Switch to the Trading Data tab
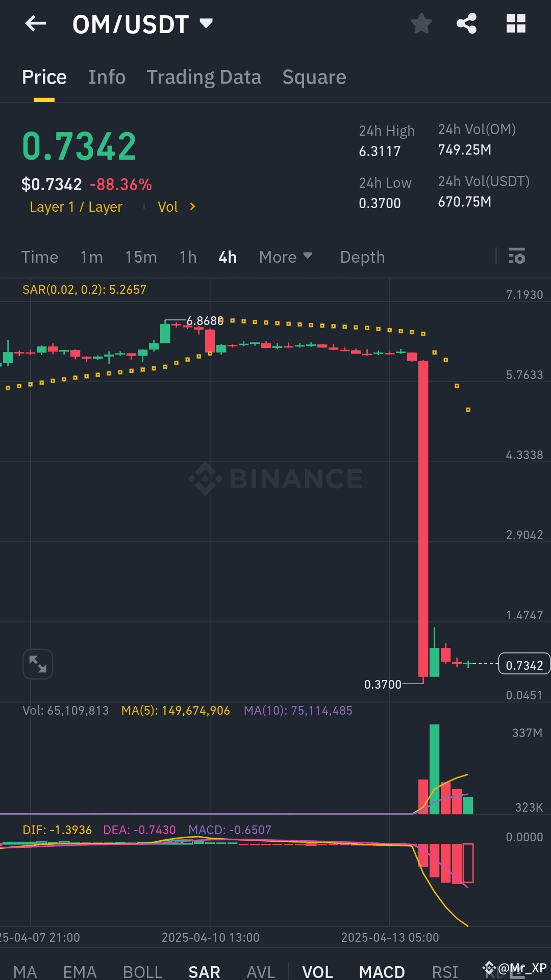This screenshot has height=980, width=551. (204, 77)
